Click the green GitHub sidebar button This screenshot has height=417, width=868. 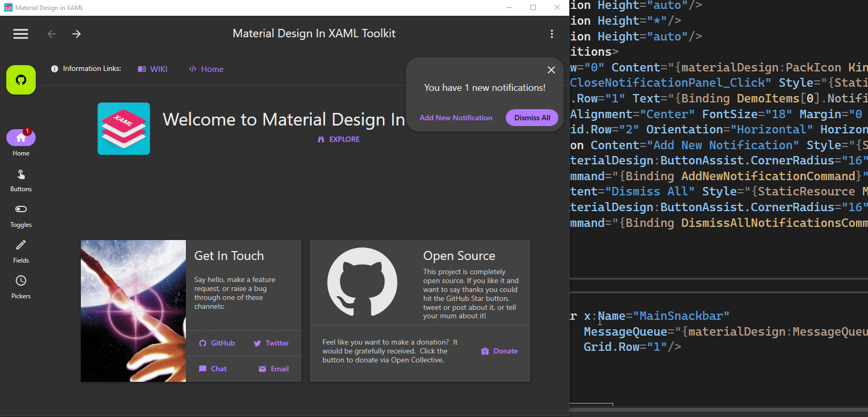21,80
